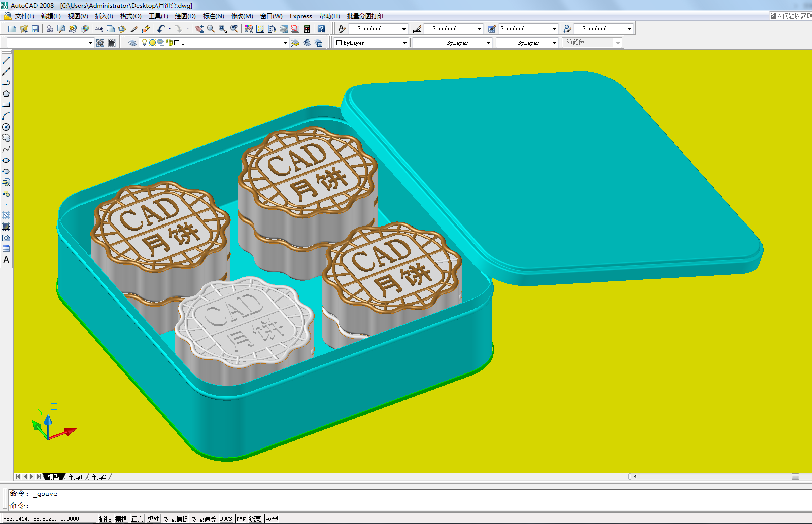Open the 视图(V) menu
The width and height of the screenshot is (812, 524).
point(78,16)
